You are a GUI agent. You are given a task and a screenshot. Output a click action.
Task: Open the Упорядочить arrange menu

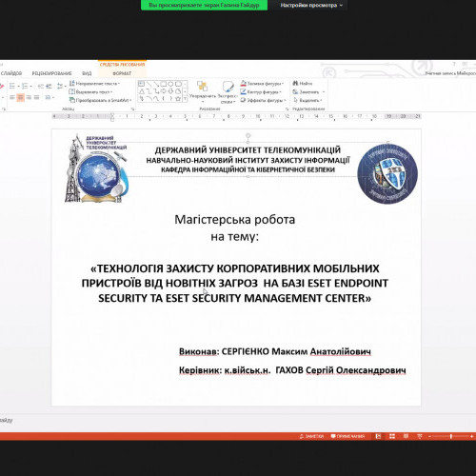[203, 91]
